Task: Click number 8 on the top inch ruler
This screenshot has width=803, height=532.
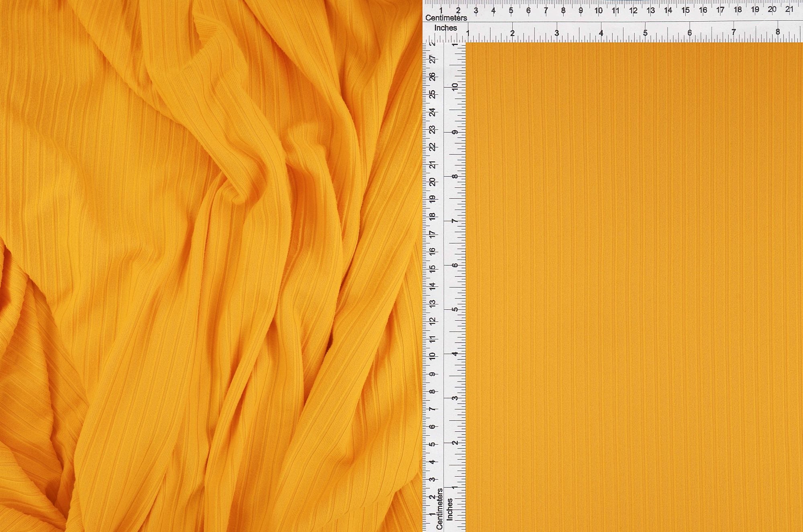Action: (x=778, y=32)
